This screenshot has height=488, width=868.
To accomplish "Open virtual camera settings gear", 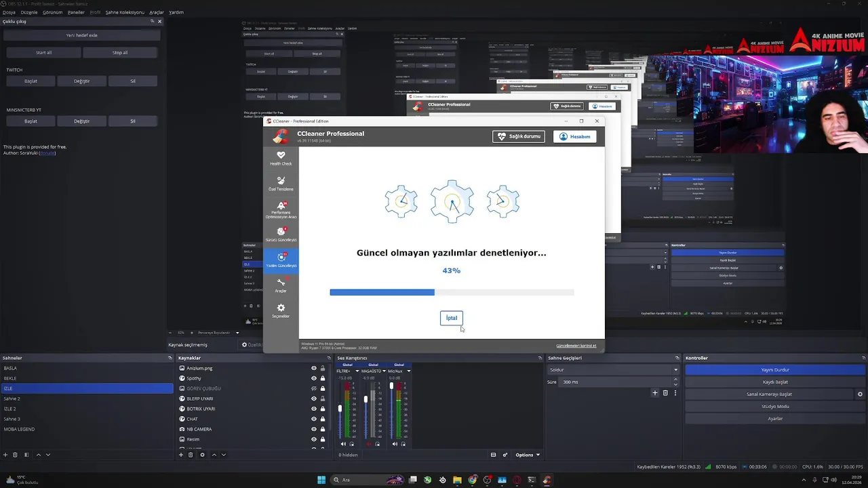I will [860, 394].
